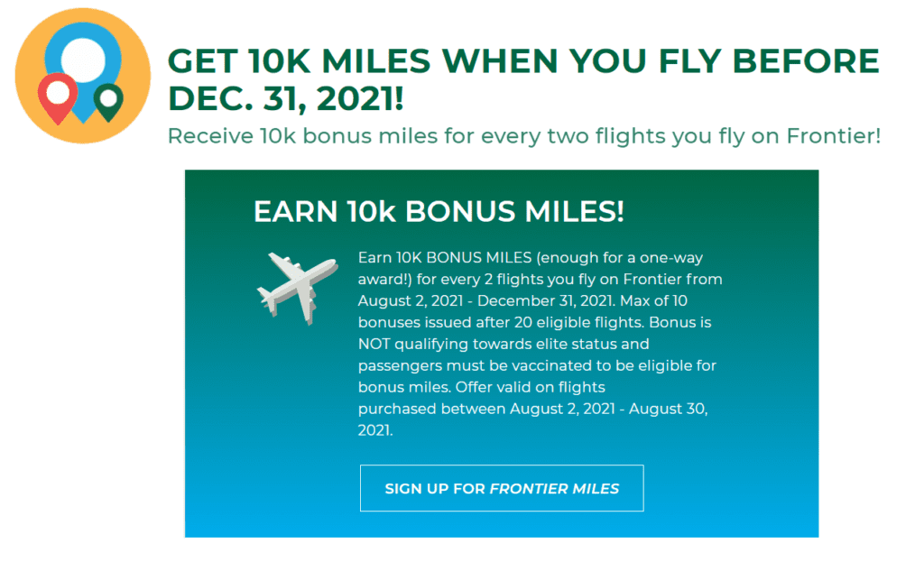The width and height of the screenshot is (924, 562).
Task: Click the white airplane icon
Action: pos(297,288)
